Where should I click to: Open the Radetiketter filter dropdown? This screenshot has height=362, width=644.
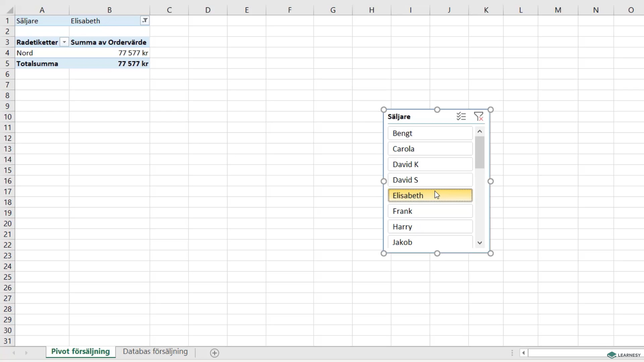tap(64, 42)
